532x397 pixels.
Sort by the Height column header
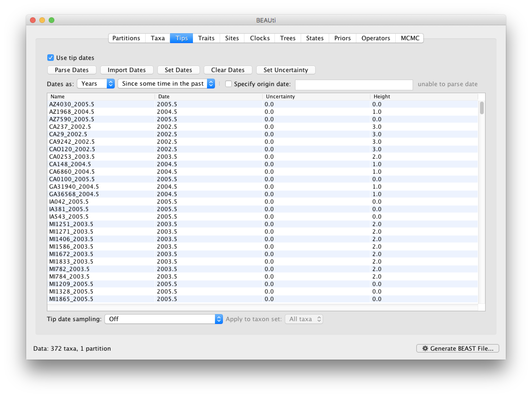[424, 97]
